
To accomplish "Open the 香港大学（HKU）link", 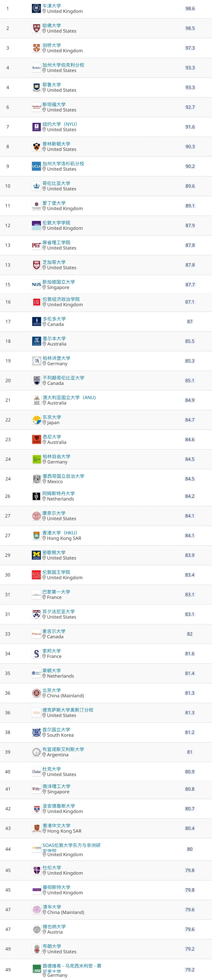I will [x=60, y=533].
